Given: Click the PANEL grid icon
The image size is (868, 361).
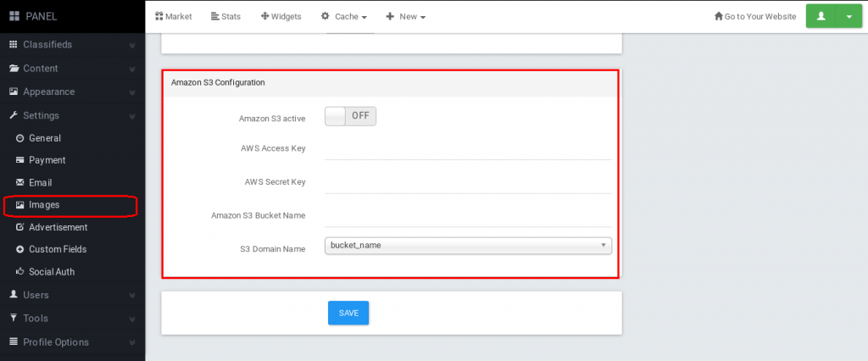Looking at the screenshot, I should tap(14, 17).
